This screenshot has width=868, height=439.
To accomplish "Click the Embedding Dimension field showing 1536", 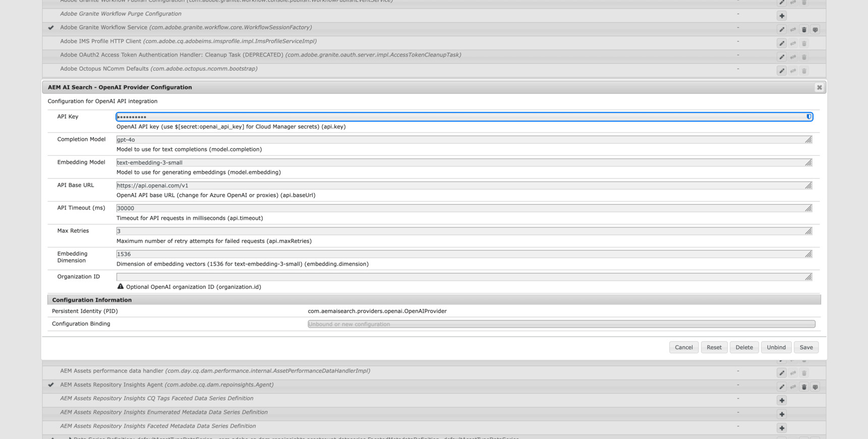I will (x=464, y=254).
